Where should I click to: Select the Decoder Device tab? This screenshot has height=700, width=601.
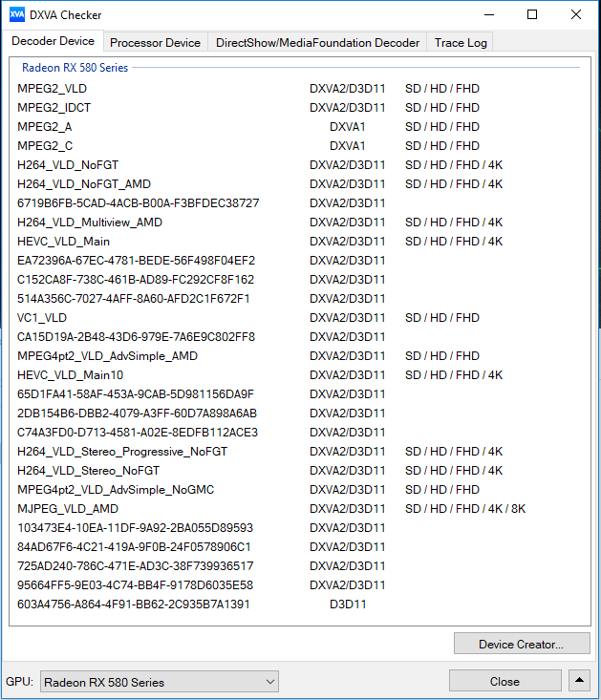pos(54,41)
